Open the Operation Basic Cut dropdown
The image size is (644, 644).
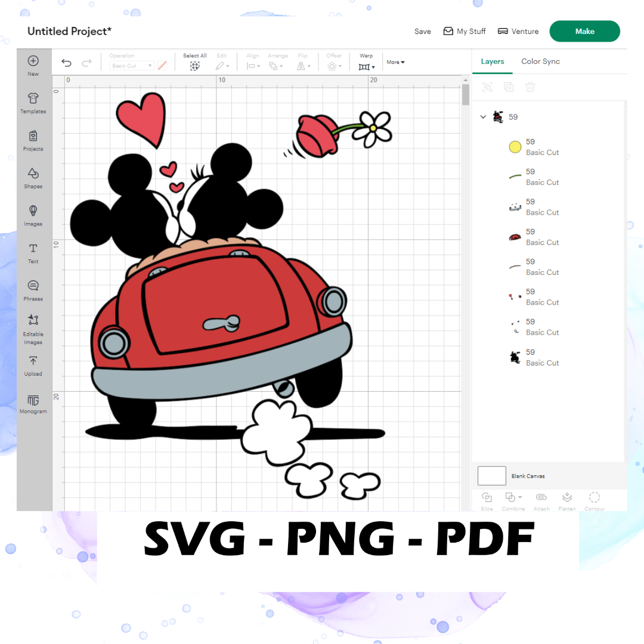[132, 66]
